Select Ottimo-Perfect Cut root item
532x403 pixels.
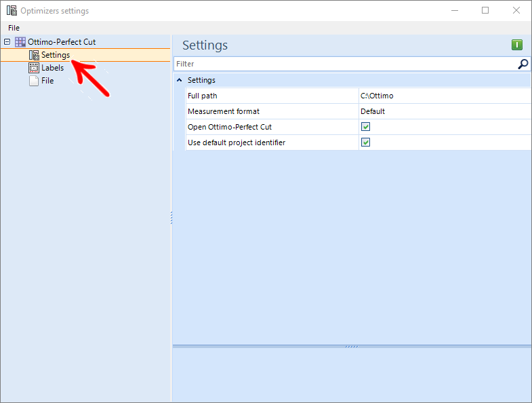[62, 42]
